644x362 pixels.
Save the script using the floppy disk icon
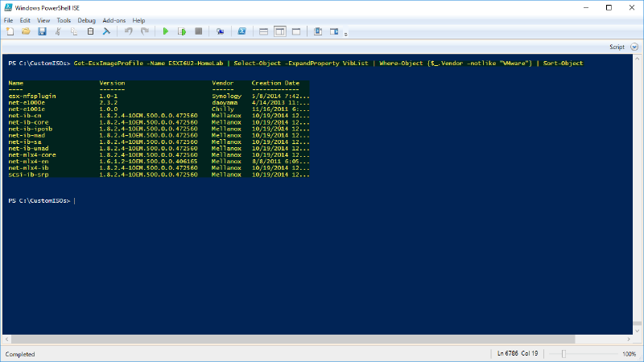[x=42, y=31]
